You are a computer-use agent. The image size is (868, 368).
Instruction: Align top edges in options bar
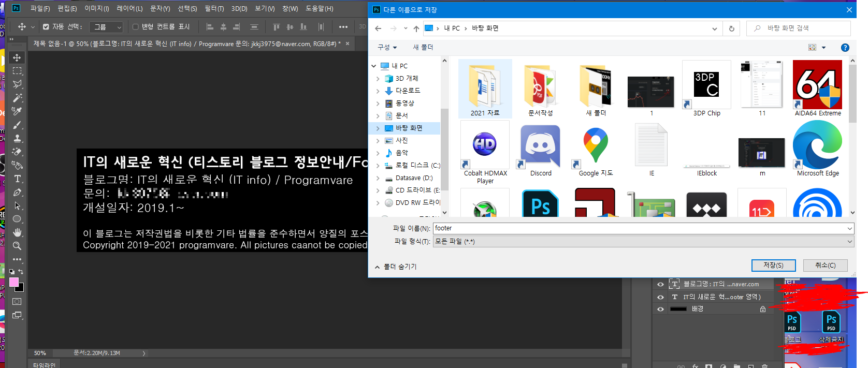point(276,27)
